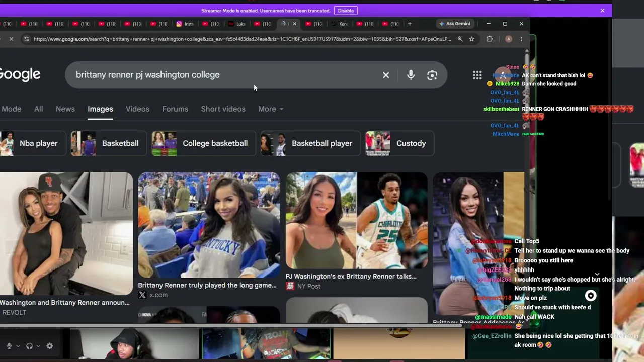Image resolution: width=644 pixels, height=362 pixels.
Task: Open the NY Post source link
Action: point(303,286)
